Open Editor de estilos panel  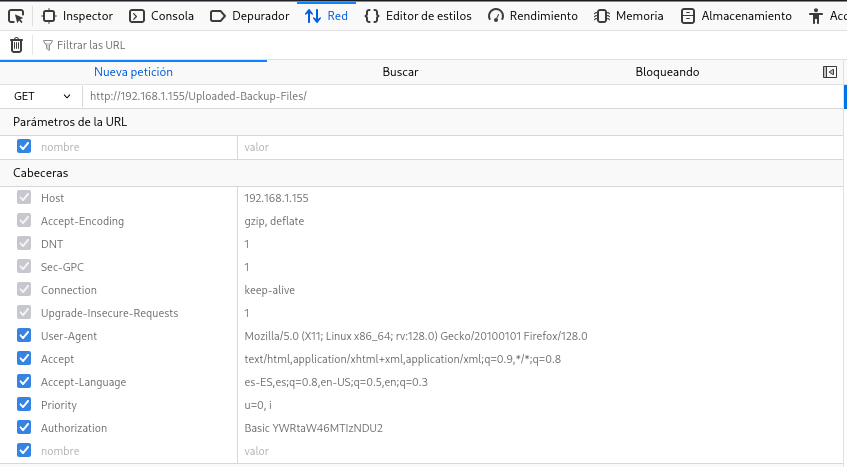click(420, 16)
